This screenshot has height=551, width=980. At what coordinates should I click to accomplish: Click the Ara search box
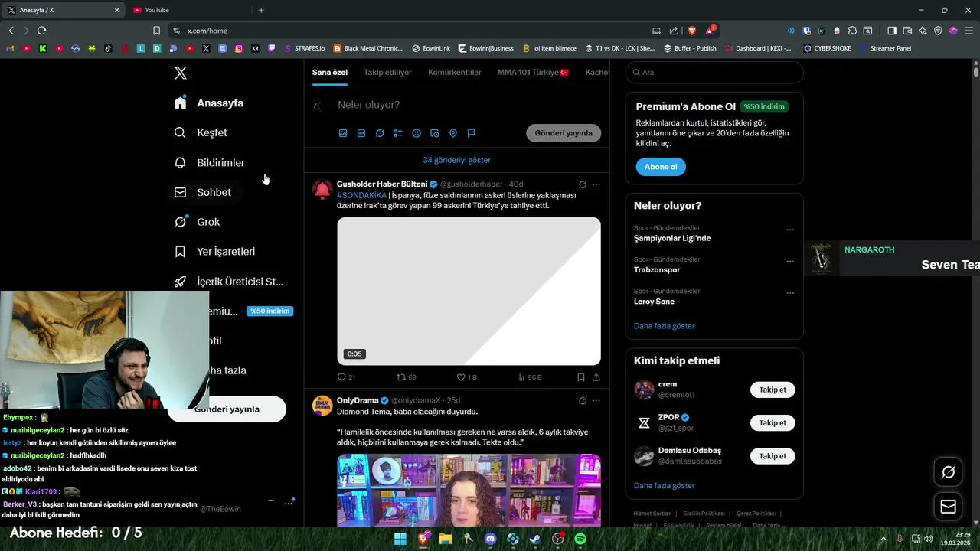(714, 72)
